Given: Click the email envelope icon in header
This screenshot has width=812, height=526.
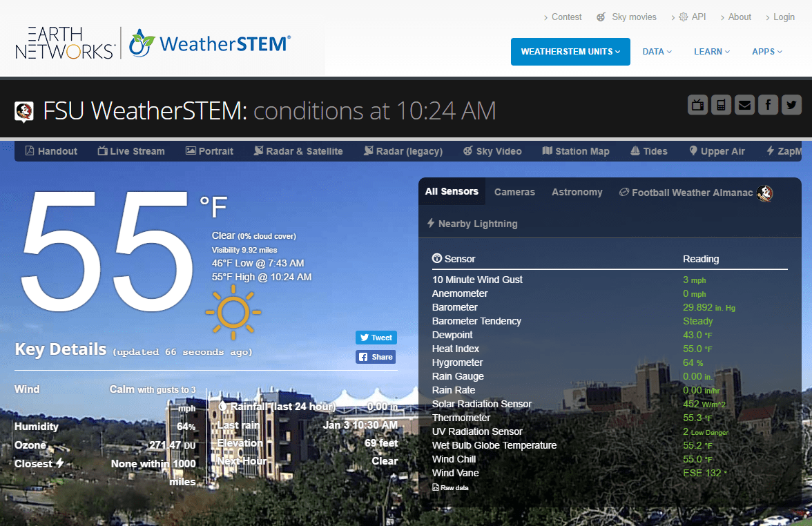Looking at the screenshot, I should 744,105.
